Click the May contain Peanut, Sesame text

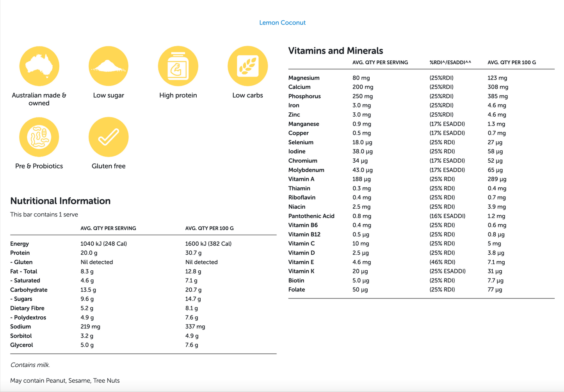point(65,381)
